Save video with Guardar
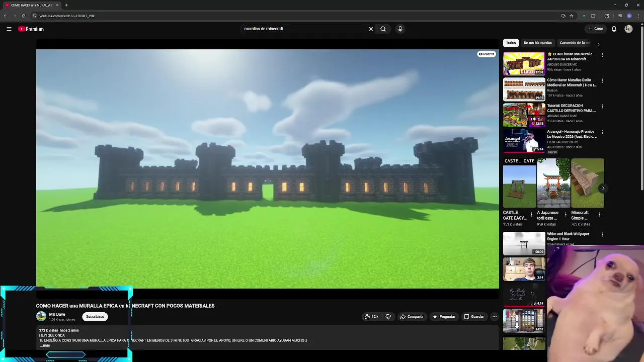This screenshot has width=644, height=362. [474, 317]
